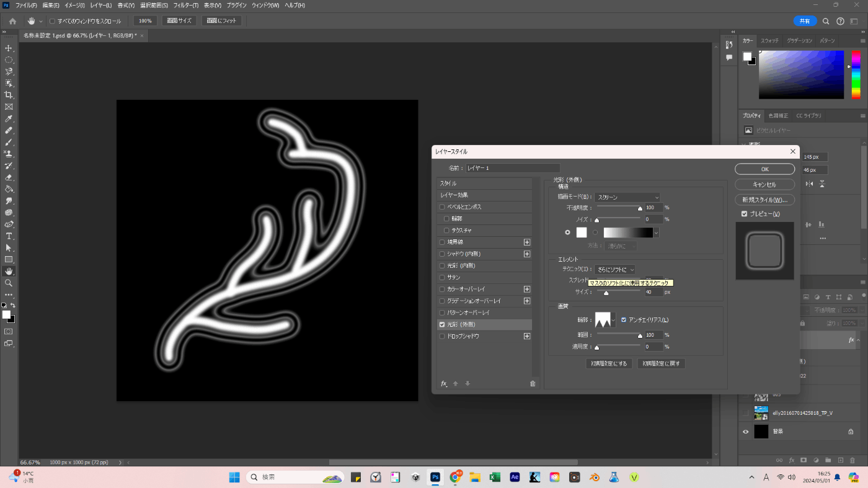Click the Windows Start button
This screenshot has height=488, width=868.
pos(234,477)
